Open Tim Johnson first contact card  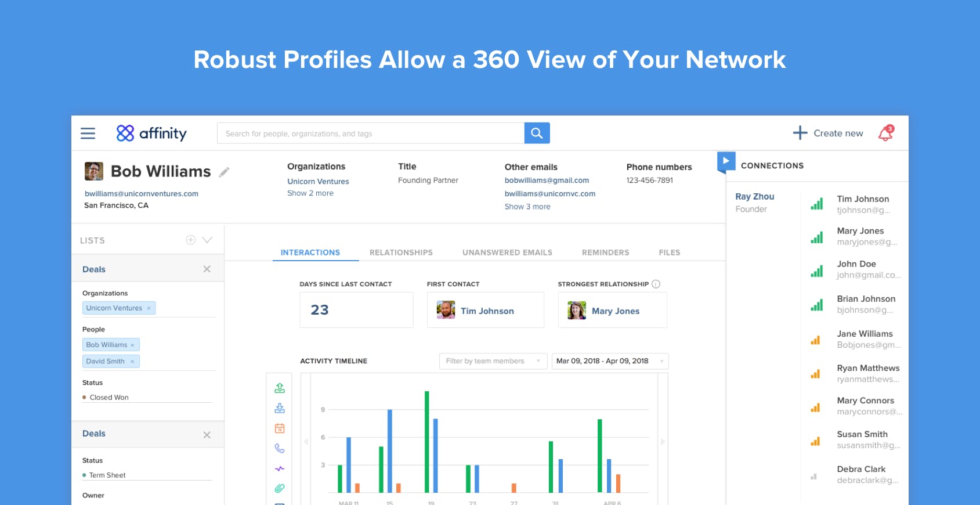pyautogui.click(x=486, y=310)
